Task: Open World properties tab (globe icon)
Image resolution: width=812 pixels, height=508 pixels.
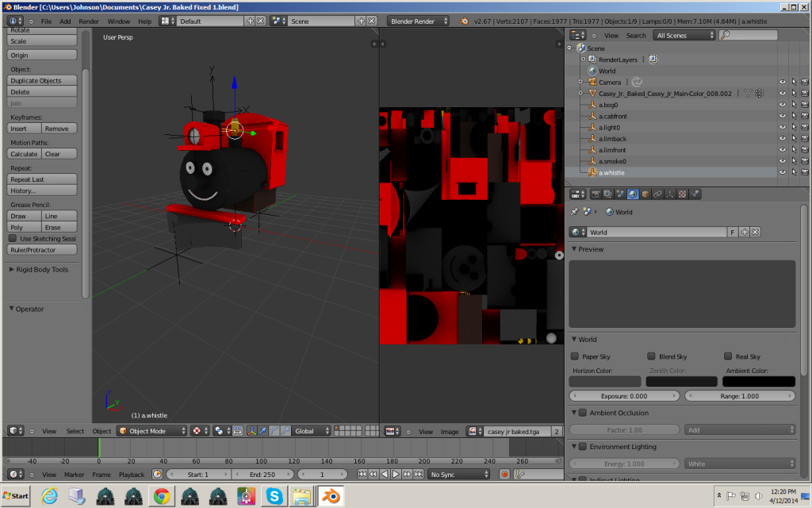Action: coord(633,194)
